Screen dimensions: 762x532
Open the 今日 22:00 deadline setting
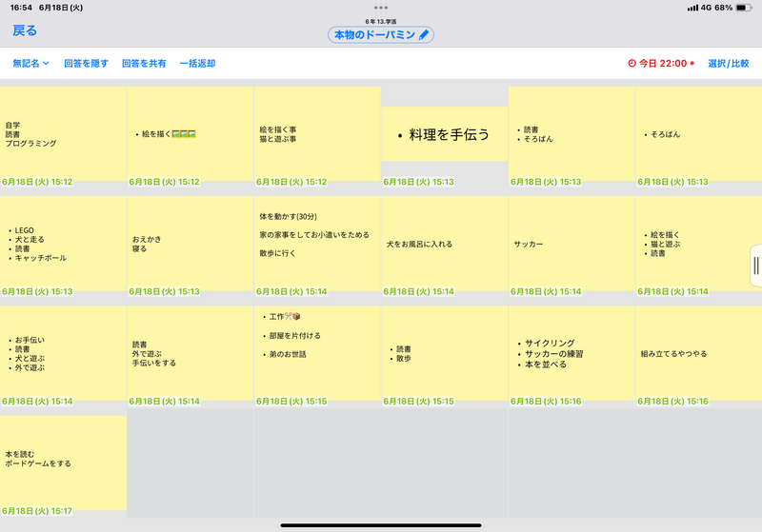click(x=662, y=64)
